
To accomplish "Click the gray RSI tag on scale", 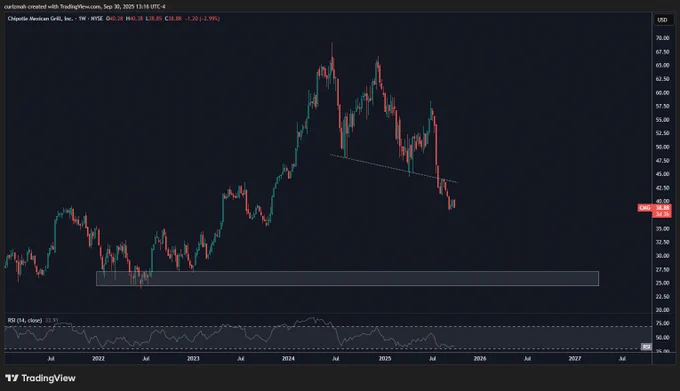I will [646, 346].
